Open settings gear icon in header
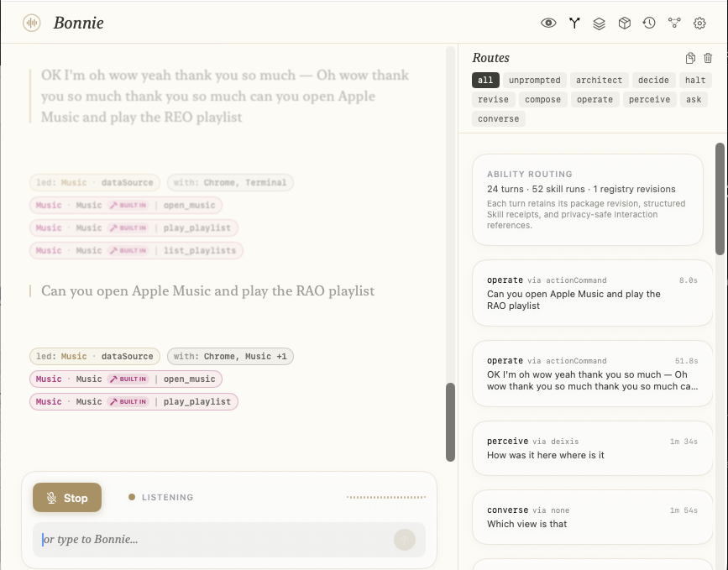 (699, 23)
